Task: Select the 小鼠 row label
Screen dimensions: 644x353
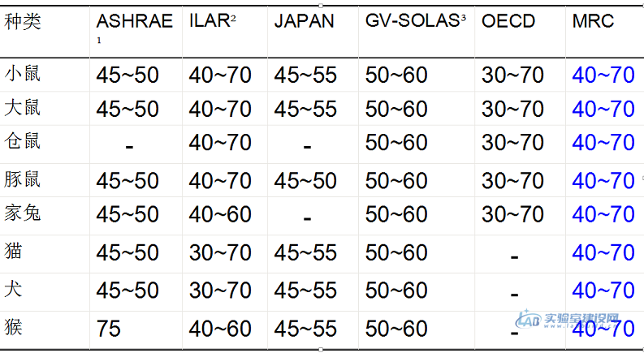Action: [23, 74]
